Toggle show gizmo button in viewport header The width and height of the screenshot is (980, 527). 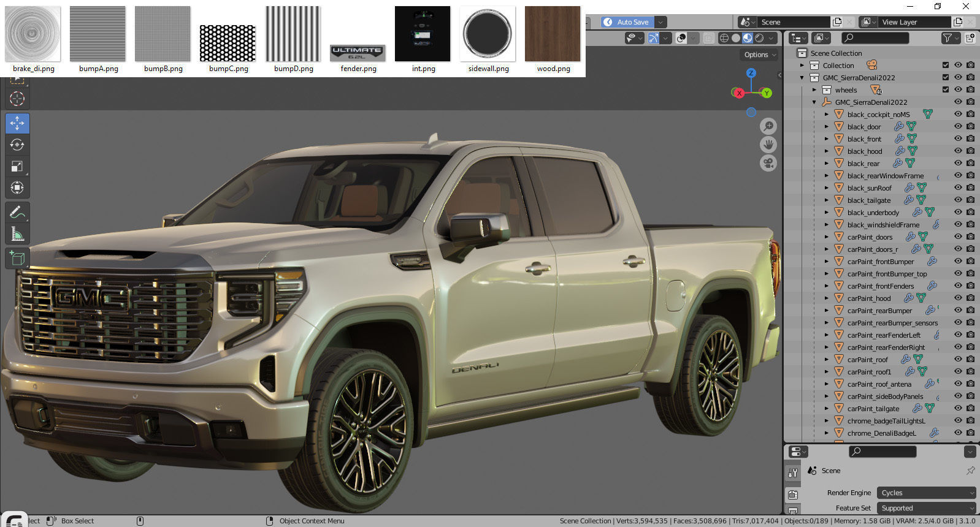tap(653, 38)
